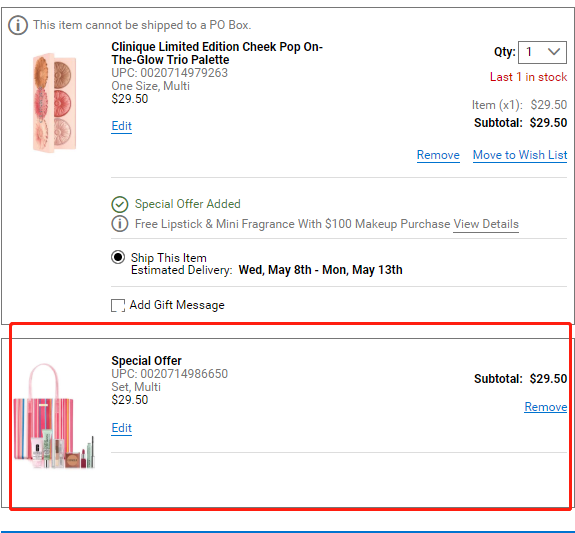The width and height of the screenshot is (575, 533).
Task: Open the Cheek Pop palette product image
Action: [54, 102]
